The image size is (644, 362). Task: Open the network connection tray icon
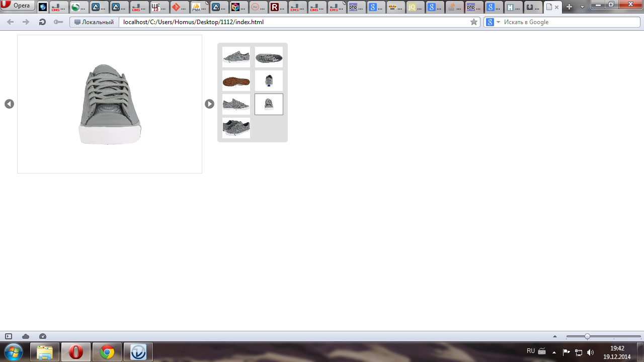(x=579, y=352)
